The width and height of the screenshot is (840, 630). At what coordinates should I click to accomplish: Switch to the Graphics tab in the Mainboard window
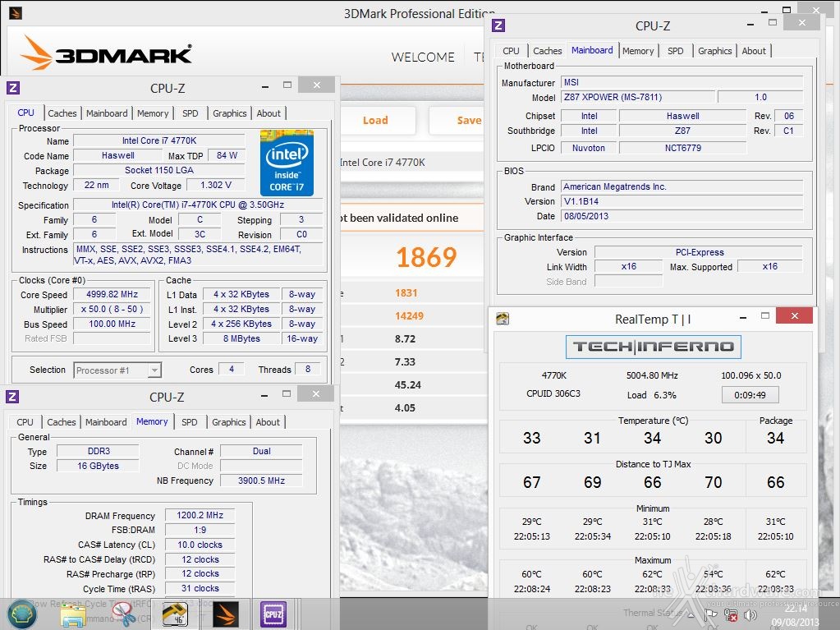714,51
